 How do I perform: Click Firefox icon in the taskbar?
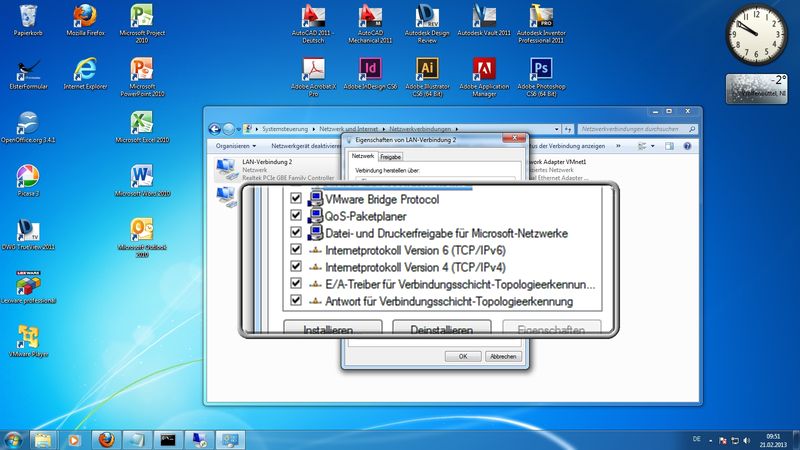tap(106, 438)
